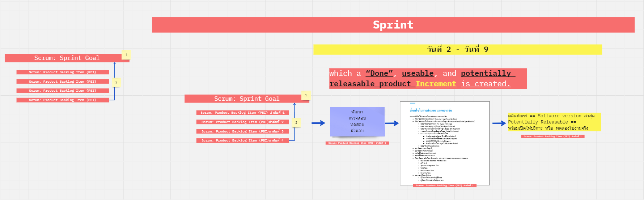Select the blue arrow pointing into the purple sticky
The image size is (644, 200).
pos(318,123)
